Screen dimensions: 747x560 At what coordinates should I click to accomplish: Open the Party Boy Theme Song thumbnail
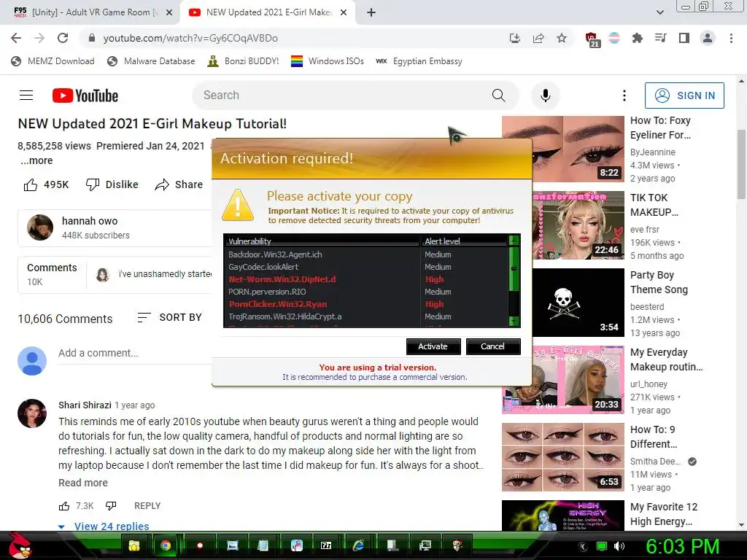pyautogui.click(x=578, y=303)
